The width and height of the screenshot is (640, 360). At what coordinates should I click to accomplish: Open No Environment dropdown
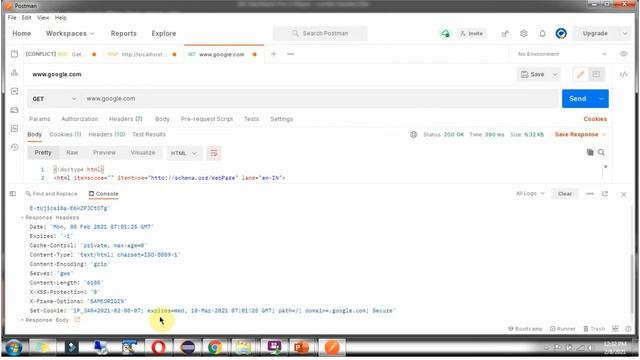pyautogui.click(x=562, y=54)
